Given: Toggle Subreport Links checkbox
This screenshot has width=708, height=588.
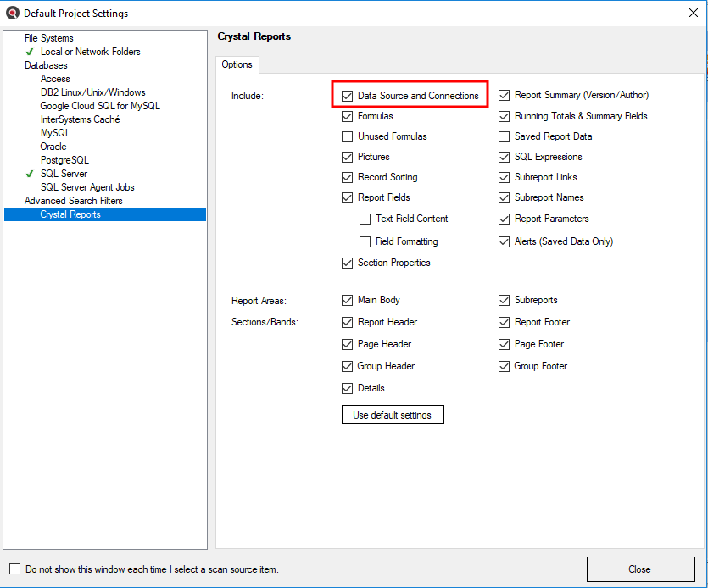Looking at the screenshot, I should [x=504, y=177].
